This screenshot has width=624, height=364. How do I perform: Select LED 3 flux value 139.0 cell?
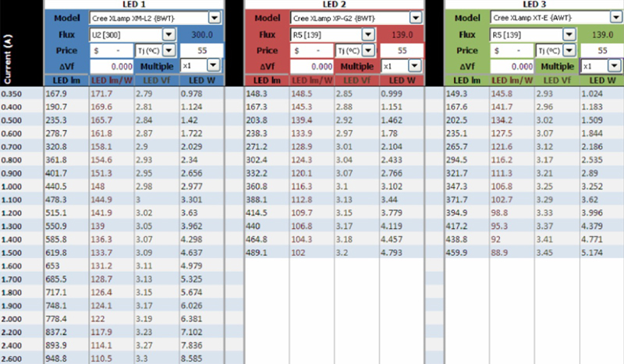coord(602,34)
